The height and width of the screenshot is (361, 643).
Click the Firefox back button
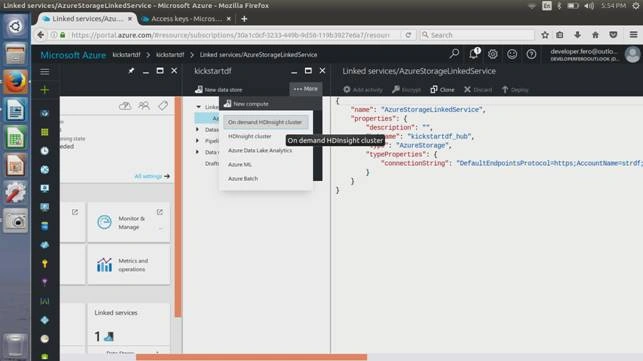(40, 35)
